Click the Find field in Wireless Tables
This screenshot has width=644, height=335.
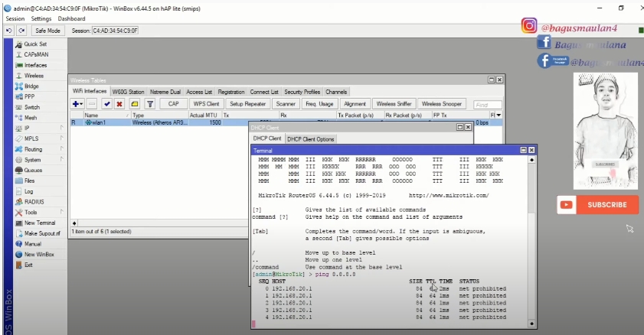click(487, 105)
